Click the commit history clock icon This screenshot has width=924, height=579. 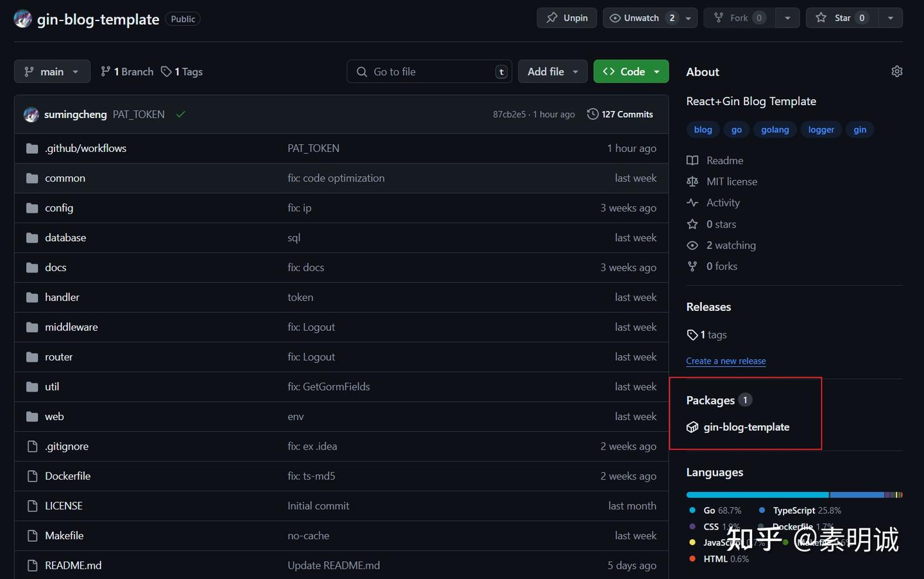(x=593, y=114)
